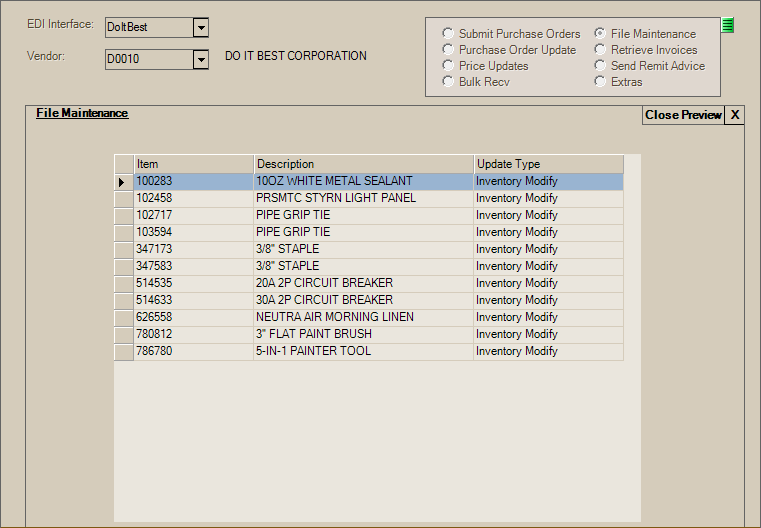Click 3/8" STAPLE for item 347173

coord(364,249)
